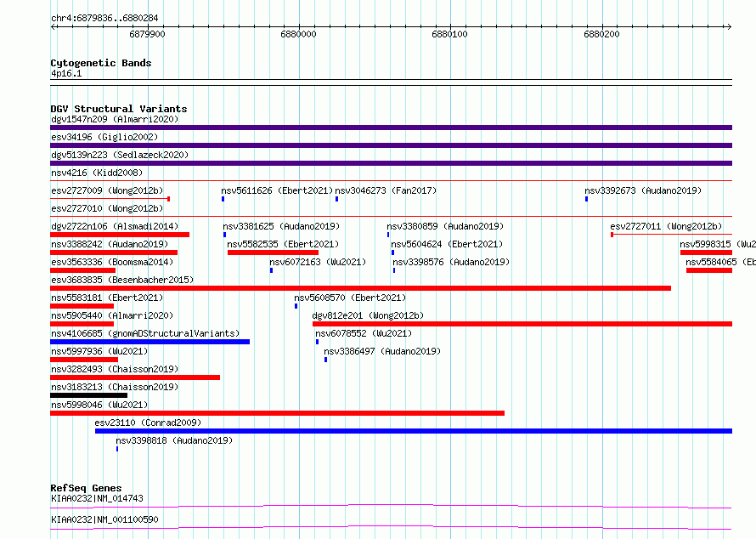Click esv2727011 (Wong2012b) label

point(666,226)
